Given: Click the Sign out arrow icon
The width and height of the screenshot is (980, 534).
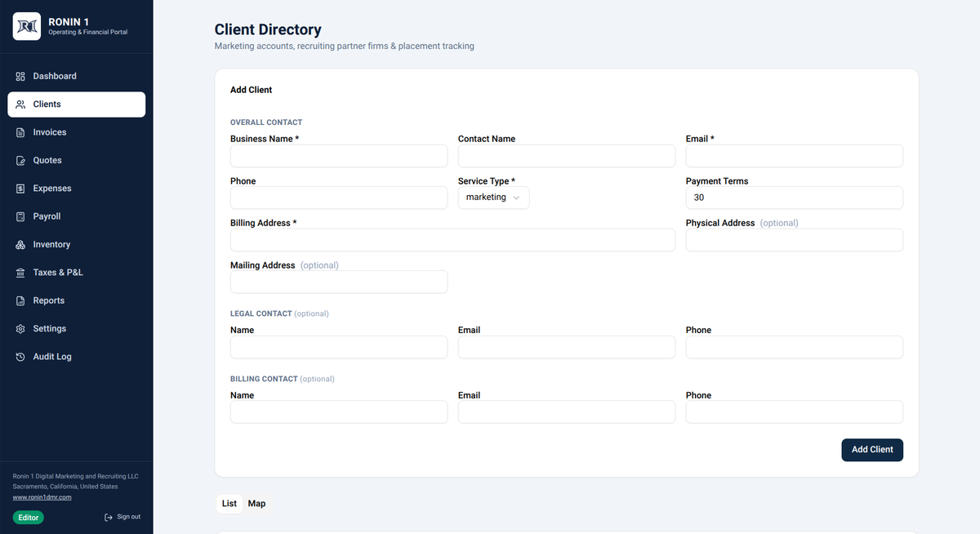Looking at the screenshot, I should (x=109, y=517).
